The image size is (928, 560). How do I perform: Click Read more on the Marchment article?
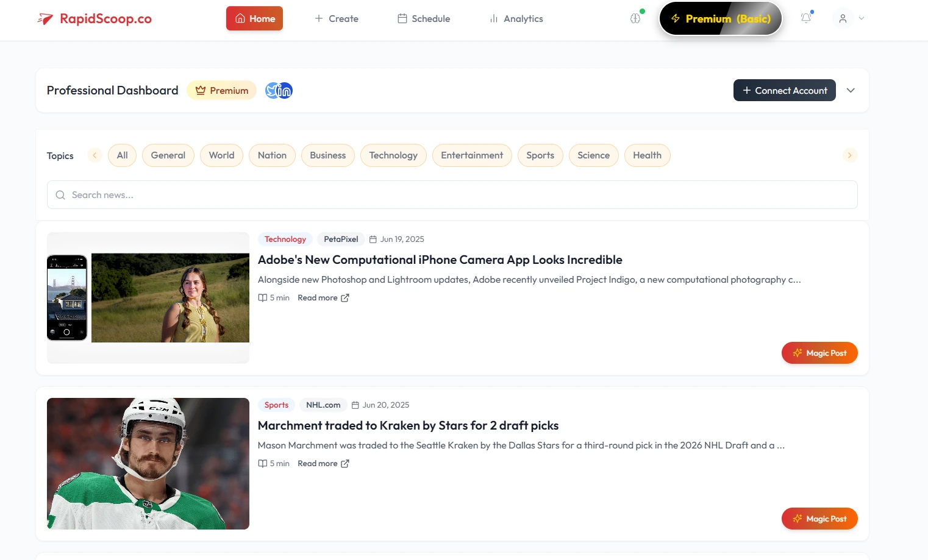(323, 464)
